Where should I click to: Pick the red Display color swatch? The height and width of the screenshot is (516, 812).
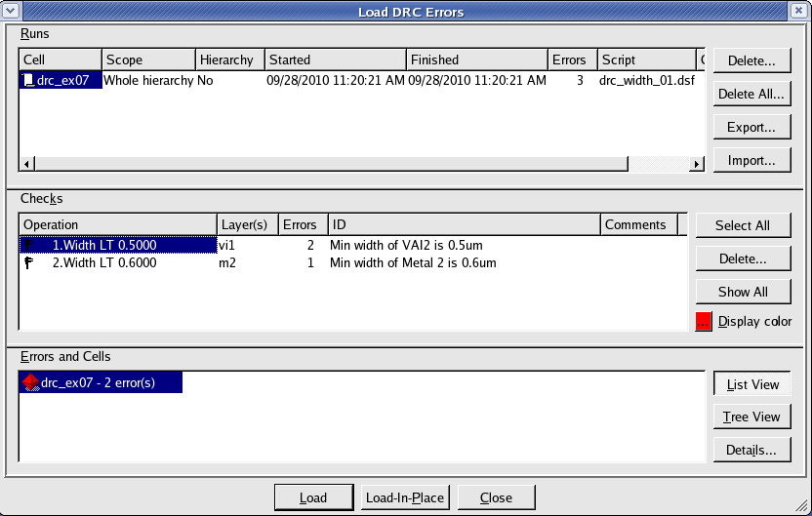[704, 322]
